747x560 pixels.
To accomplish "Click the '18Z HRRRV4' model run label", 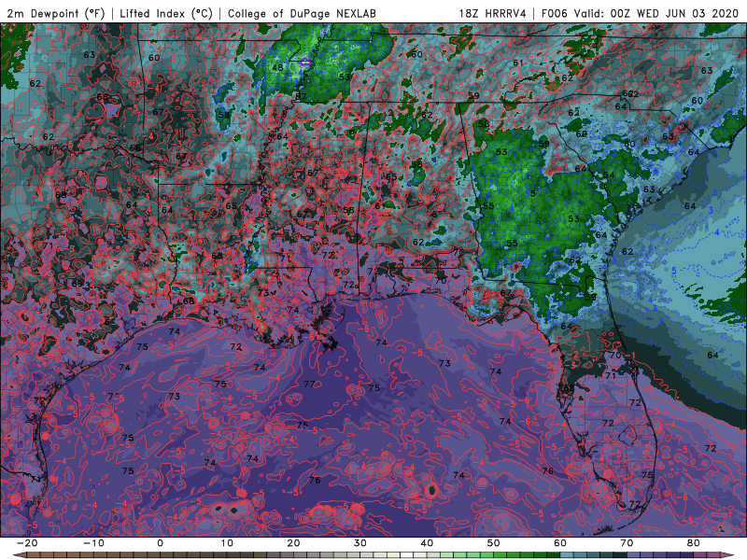I will tap(493, 13).
